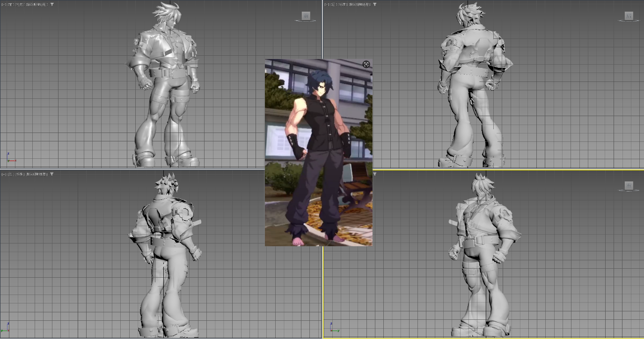Click the ViewCube widget in the Back viewport

point(629,16)
